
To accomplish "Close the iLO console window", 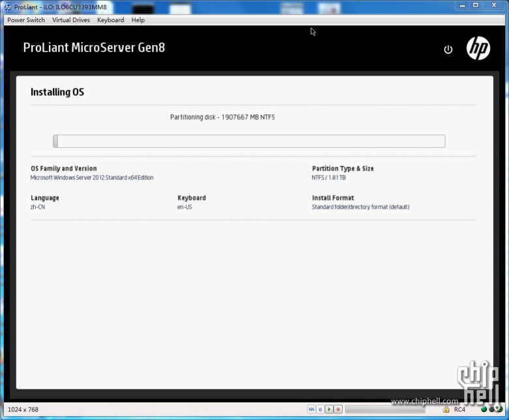I will pyautogui.click(x=494, y=5).
